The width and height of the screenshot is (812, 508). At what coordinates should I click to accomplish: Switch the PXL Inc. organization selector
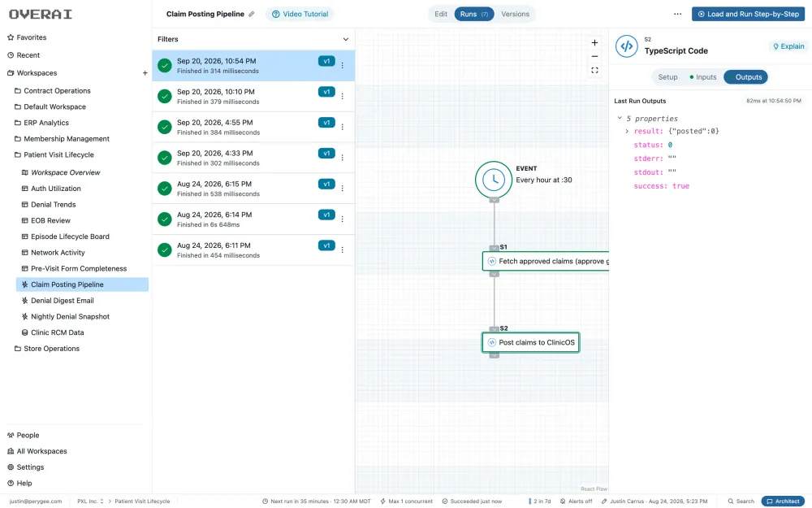pos(90,501)
